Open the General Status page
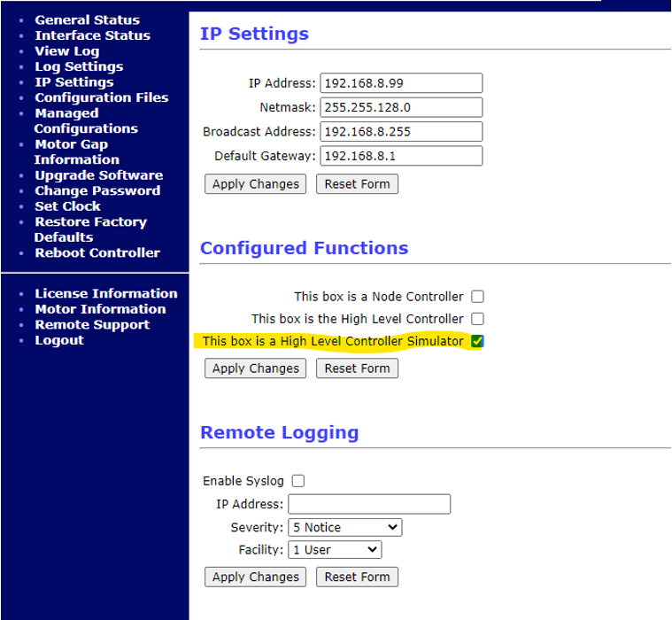 (x=87, y=20)
